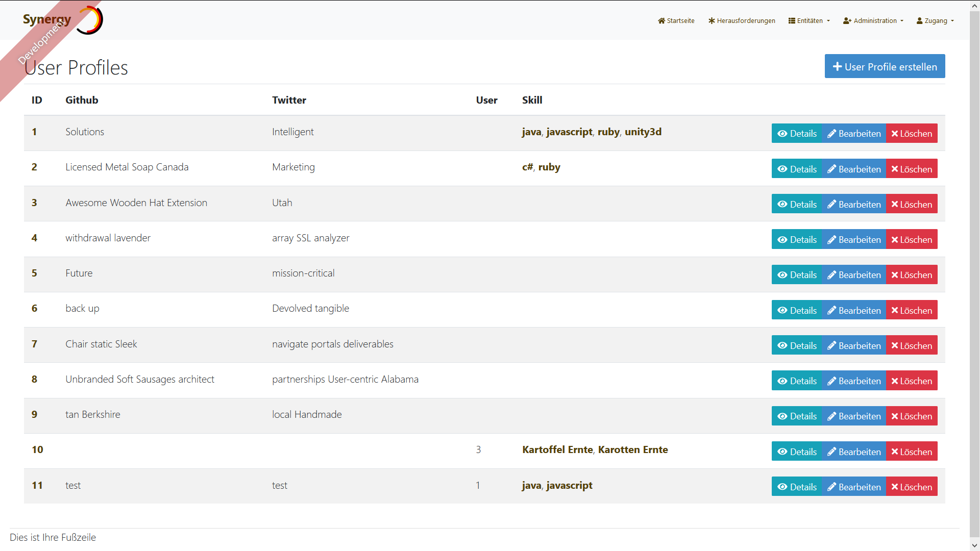Click the home icon next to Startseite
980x551 pixels.
[661, 21]
